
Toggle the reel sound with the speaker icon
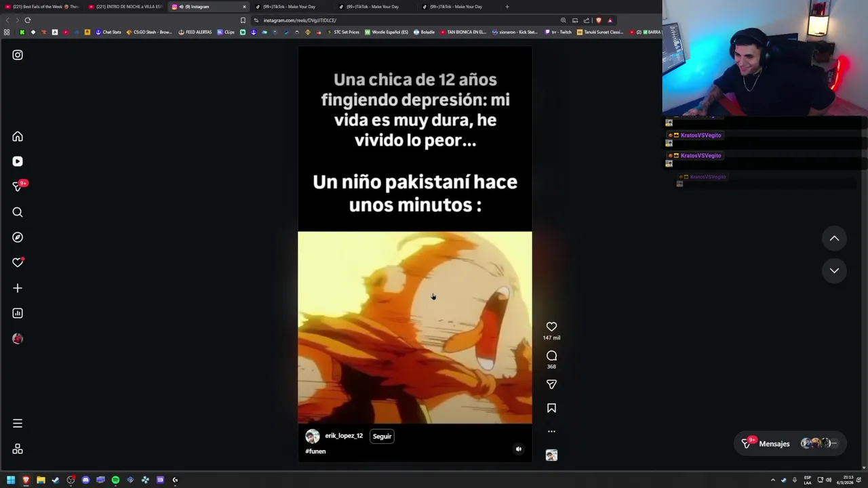(519, 449)
